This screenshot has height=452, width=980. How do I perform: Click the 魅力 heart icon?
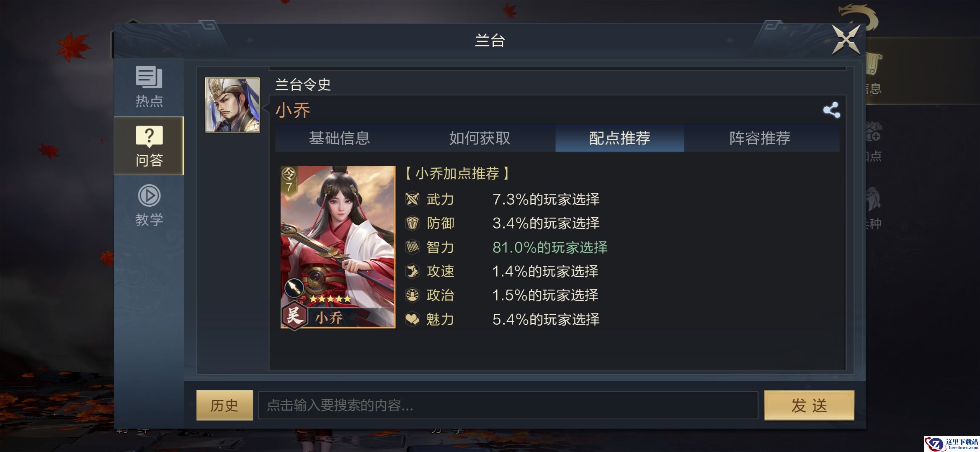point(412,319)
